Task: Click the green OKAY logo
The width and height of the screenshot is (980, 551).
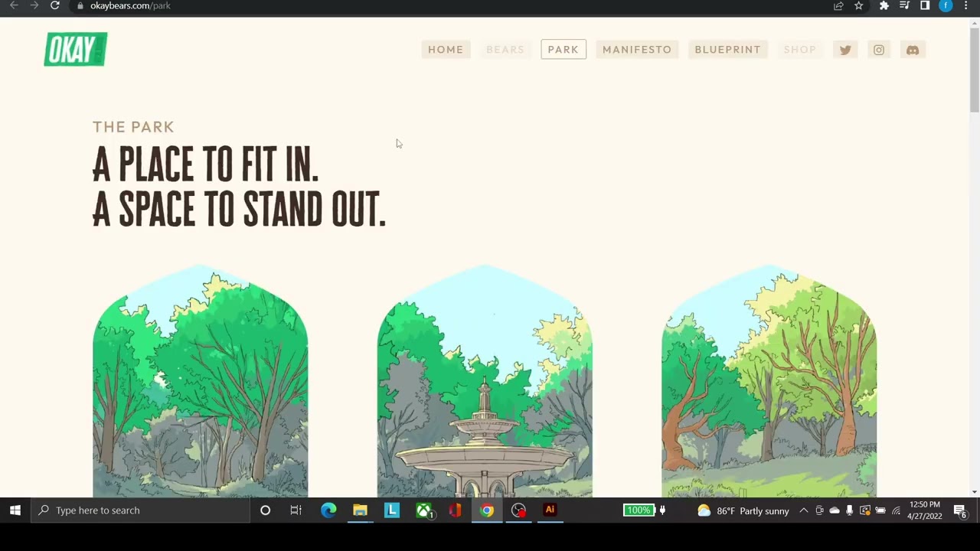Action: 76,49
